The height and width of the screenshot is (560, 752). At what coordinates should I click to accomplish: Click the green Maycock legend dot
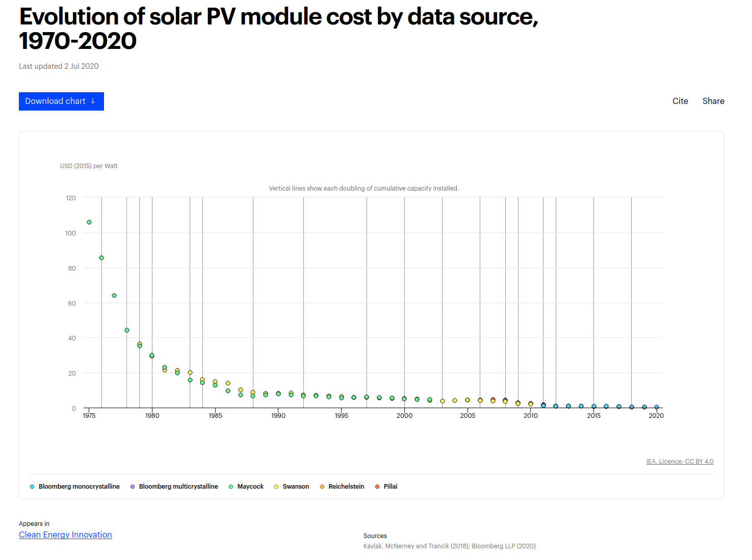click(231, 487)
